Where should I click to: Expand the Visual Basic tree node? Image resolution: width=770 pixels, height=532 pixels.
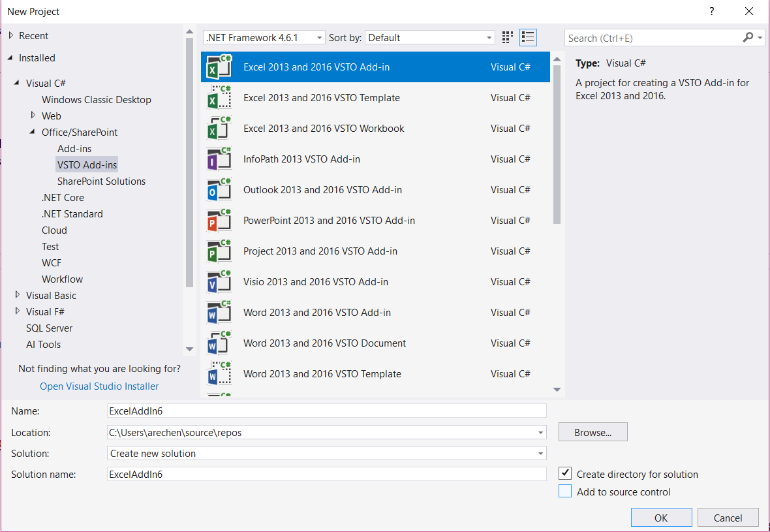[x=18, y=295]
